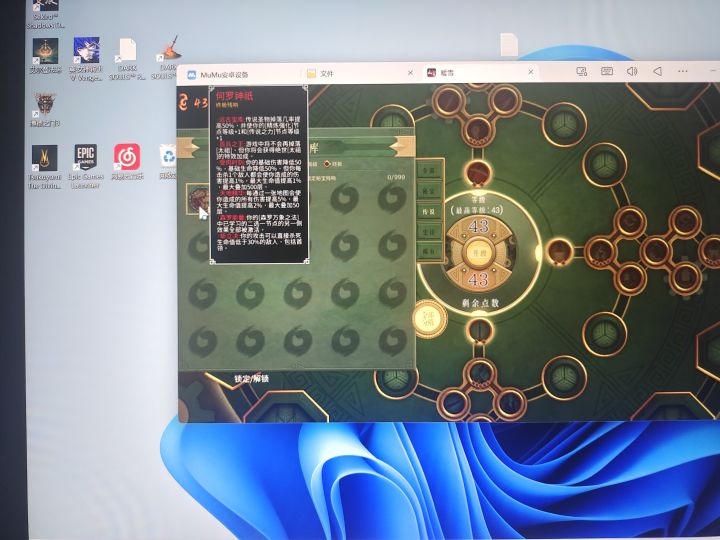
Task: Close the 文件 tab
Action: tap(410, 73)
